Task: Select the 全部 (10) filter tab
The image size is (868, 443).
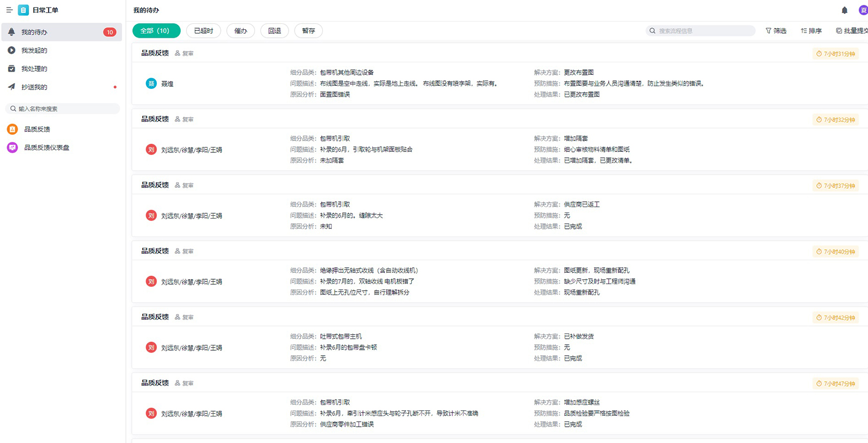Action: point(156,31)
